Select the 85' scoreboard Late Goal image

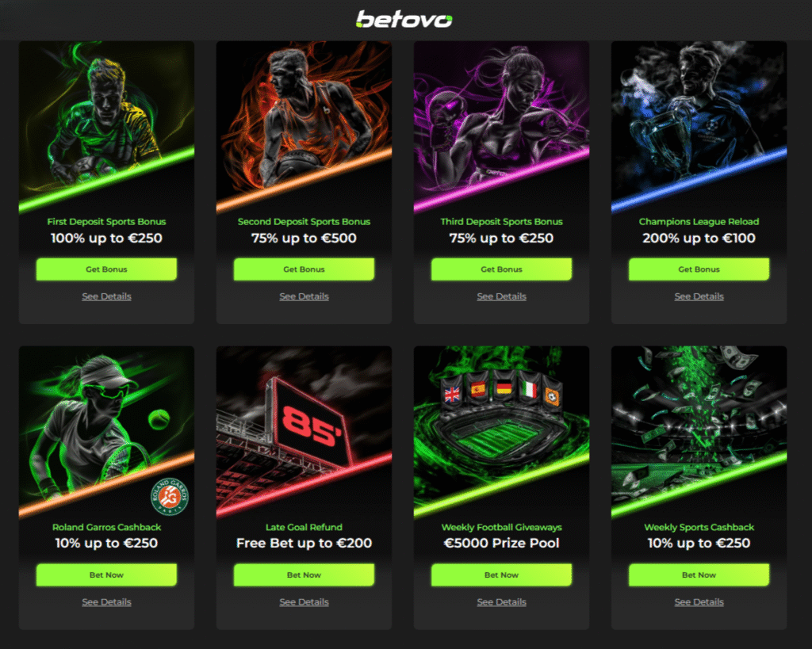pos(304,432)
